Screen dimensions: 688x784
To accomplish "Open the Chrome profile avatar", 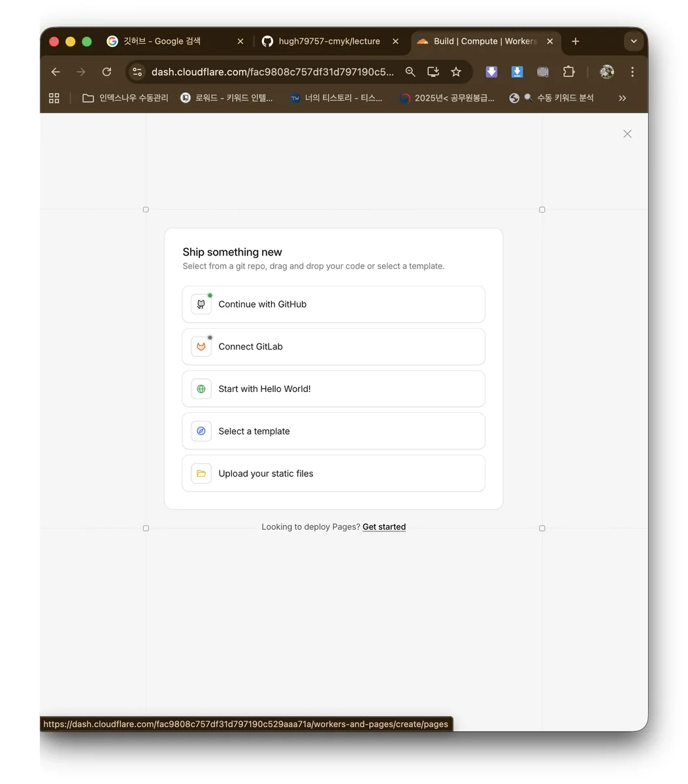I will (x=607, y=72).
